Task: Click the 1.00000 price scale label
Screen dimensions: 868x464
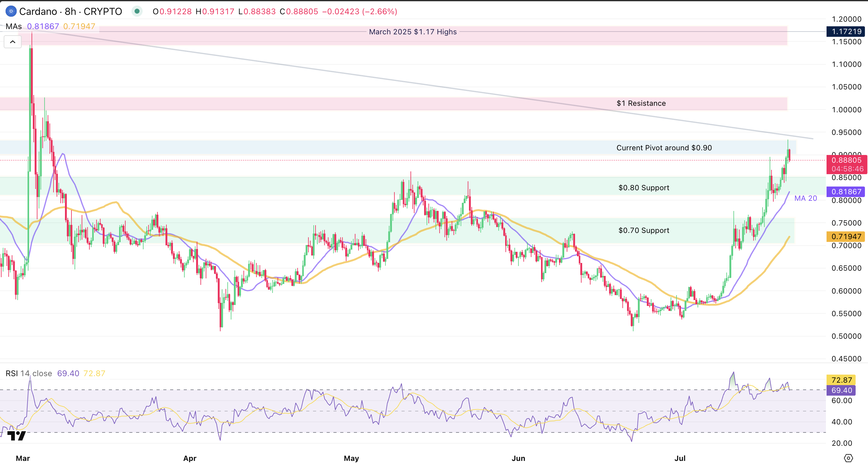Action: [846, 110]
